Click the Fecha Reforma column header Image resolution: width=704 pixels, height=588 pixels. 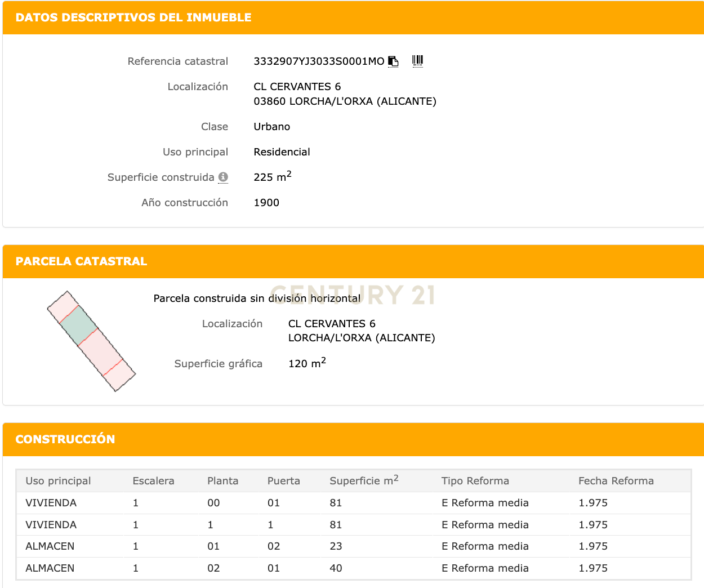(616, 481)
